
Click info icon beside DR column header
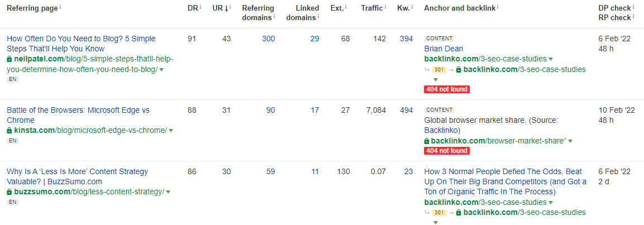click(x=201, y=7)
